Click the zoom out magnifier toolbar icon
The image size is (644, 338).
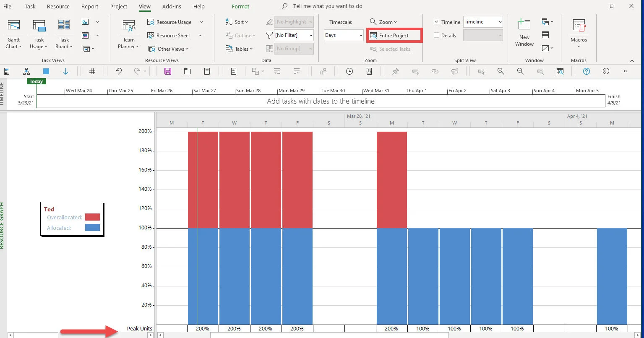(520, 71)
